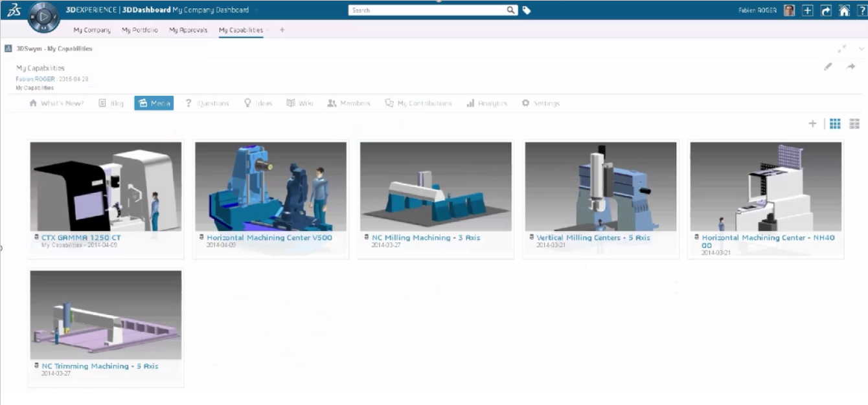Click My Capabilities community heading

point(40,68)
